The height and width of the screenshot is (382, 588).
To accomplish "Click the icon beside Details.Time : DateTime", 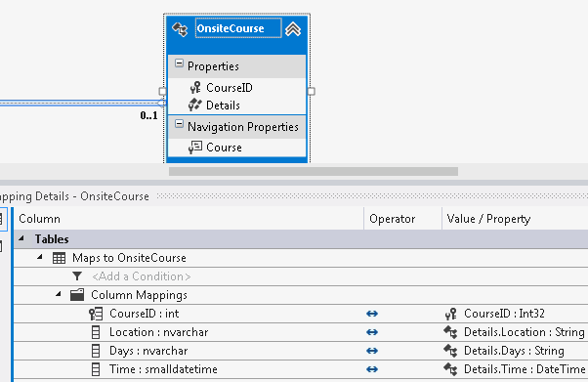I will point(450,369).
